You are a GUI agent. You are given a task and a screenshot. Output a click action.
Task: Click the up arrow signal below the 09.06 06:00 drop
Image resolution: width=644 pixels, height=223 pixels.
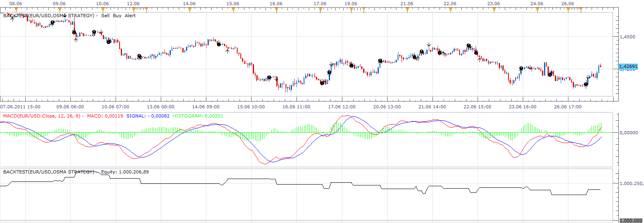[x=76, y=40]
